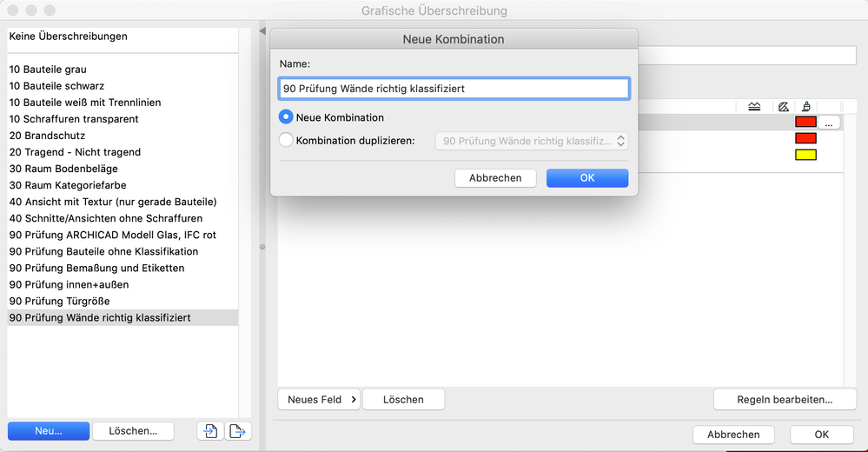Select 90 Prüfung ARCHICAD Modell Glas, IFC rot
Viewport: 868px width, 452px height.
click(x=123, y=236)
